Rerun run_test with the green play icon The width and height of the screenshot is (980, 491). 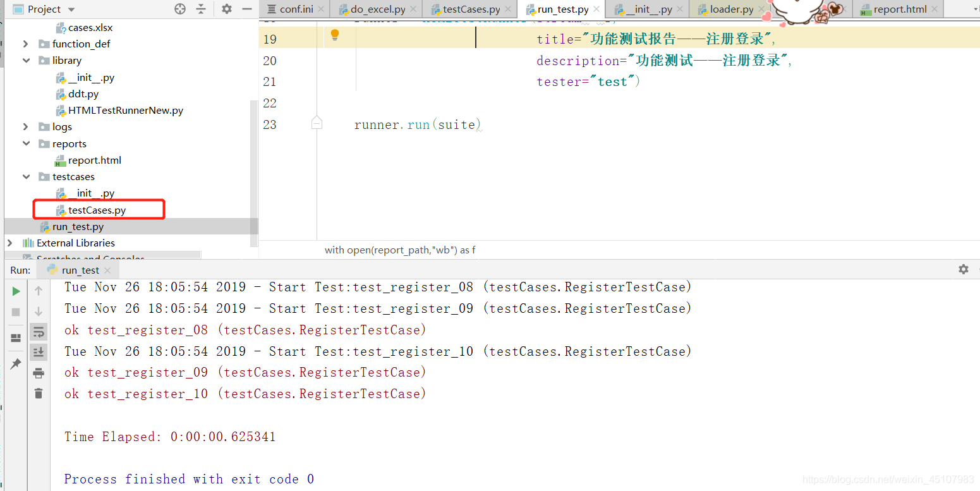[x=16, y=291]
